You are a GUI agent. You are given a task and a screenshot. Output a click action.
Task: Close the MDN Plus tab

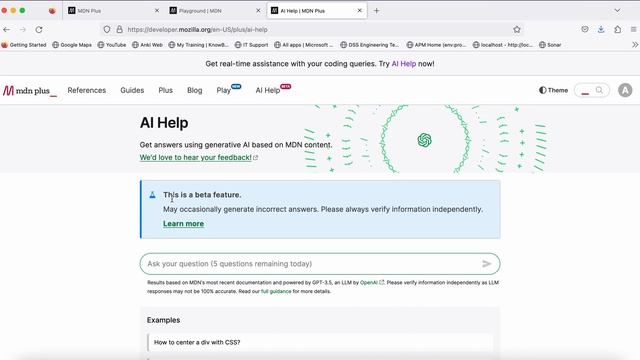pyautogui.click(x=157, y=11)
